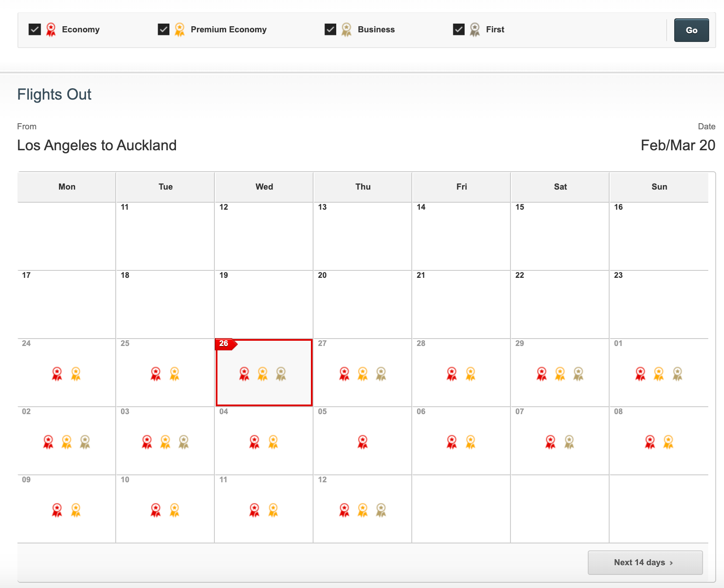Click the Economy ribbon on Tuesday the 10th
Screen dimensions: 724x588
pos(156,510)
